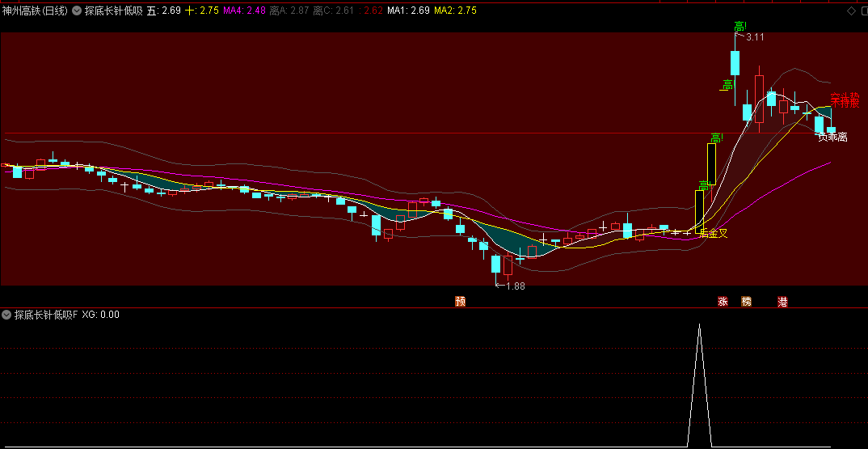Click the yellow 十: 2.75 indicator value
The image size is (868, 449).
202,11
